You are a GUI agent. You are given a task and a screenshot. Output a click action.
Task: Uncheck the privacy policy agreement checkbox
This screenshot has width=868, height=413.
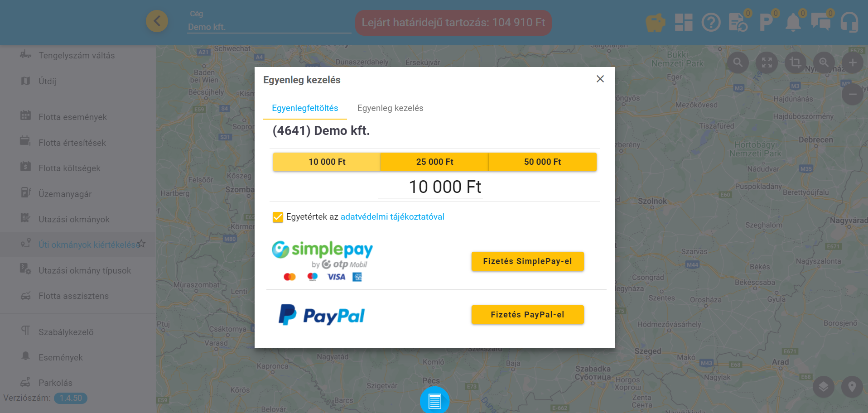coord(278,217)
